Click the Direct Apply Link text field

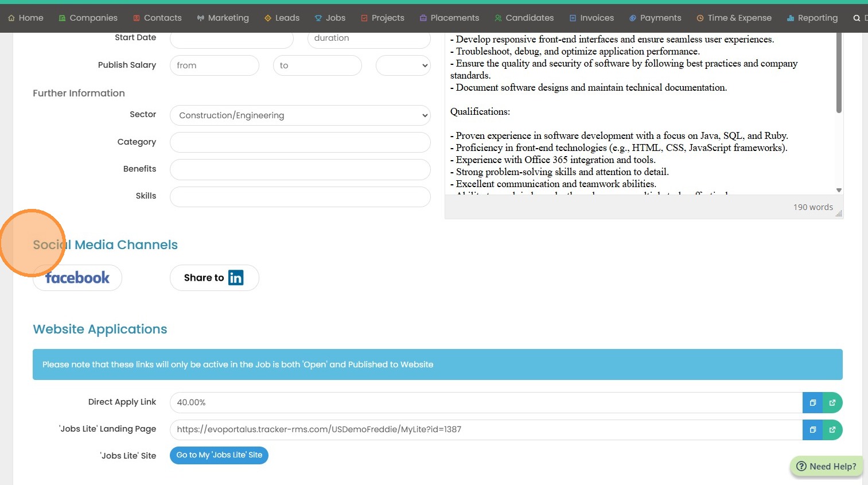point(486,403)
